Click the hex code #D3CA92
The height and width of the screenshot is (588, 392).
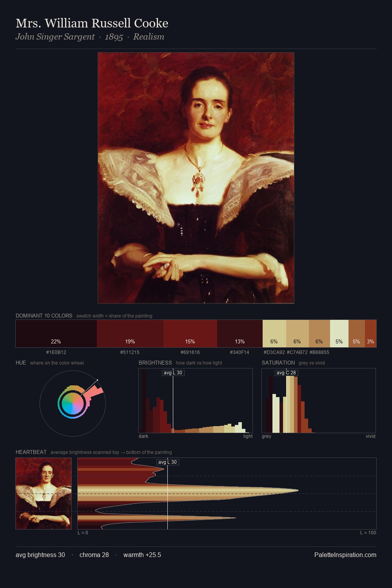(x=274, y=352)
